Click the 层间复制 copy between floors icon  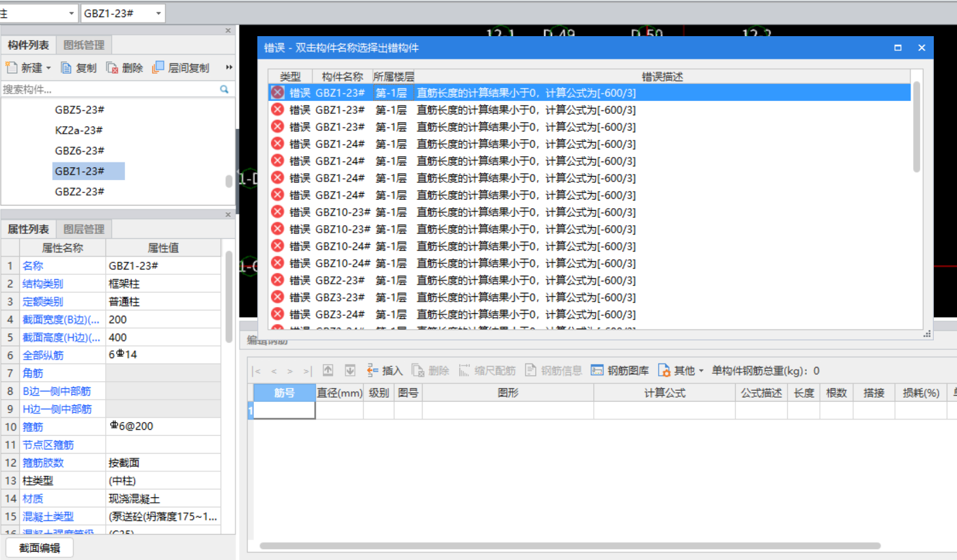click(x=158, y=68)
